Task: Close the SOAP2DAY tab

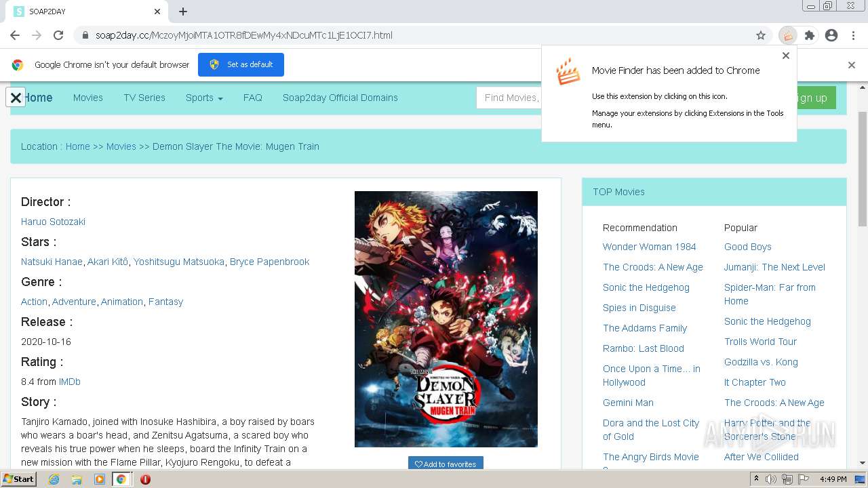Action: [x=157, y=12]
